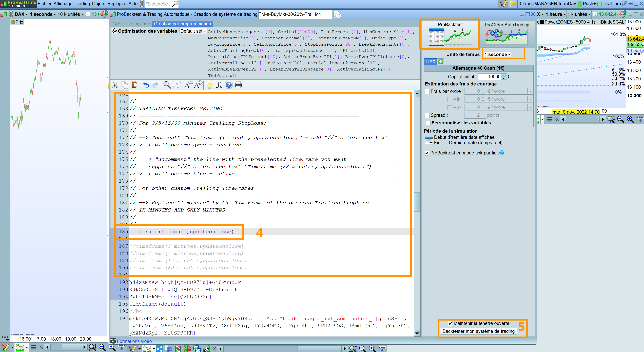Open DAX instrument dropdown in left chart

click(x=21, y=14)
